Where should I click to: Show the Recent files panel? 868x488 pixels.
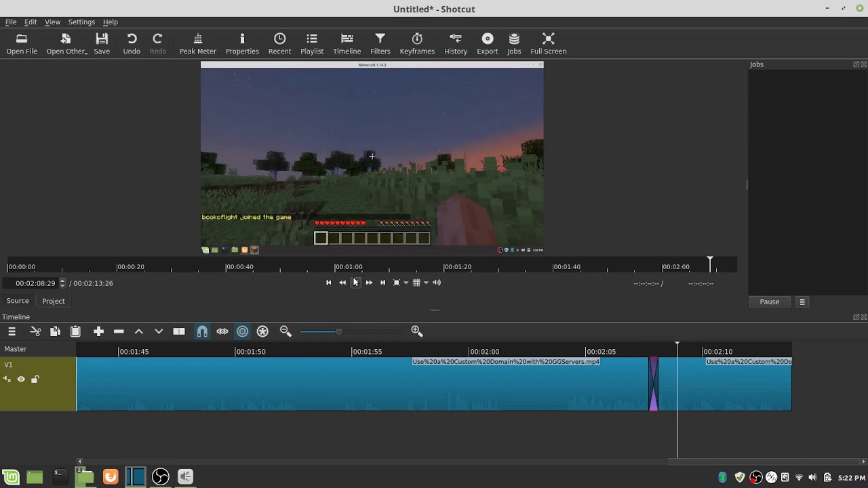[279, 43]
